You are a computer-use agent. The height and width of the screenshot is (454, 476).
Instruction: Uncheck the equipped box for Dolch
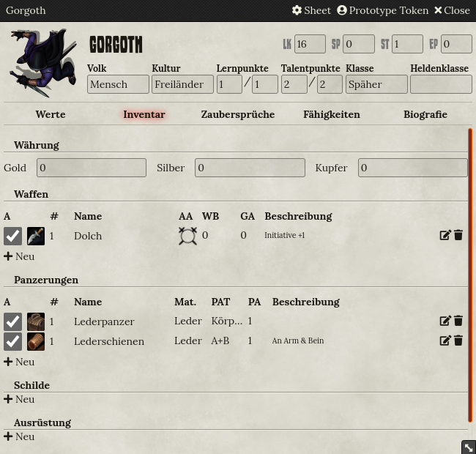[12, 236]
